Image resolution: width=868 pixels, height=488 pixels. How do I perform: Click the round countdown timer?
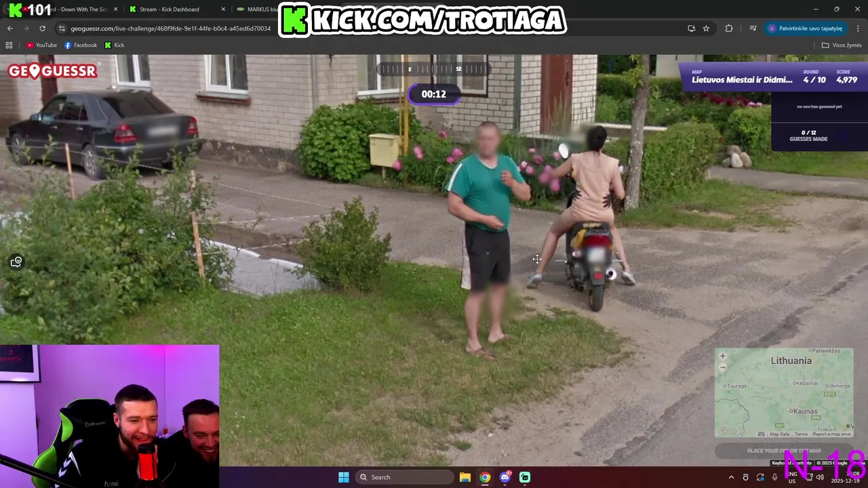434,94
